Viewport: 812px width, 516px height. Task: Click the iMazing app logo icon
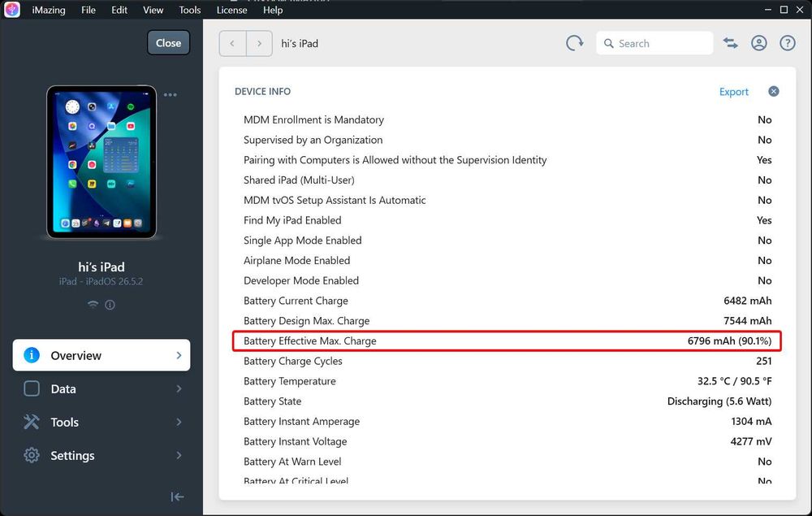click(12, 9)
